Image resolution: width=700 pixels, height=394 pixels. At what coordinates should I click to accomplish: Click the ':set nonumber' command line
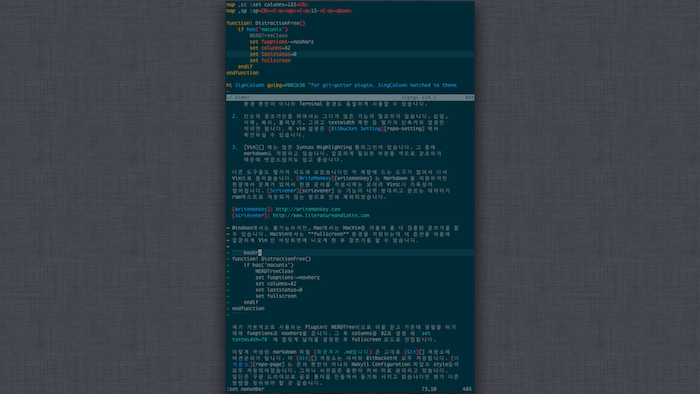click(246, 389)
